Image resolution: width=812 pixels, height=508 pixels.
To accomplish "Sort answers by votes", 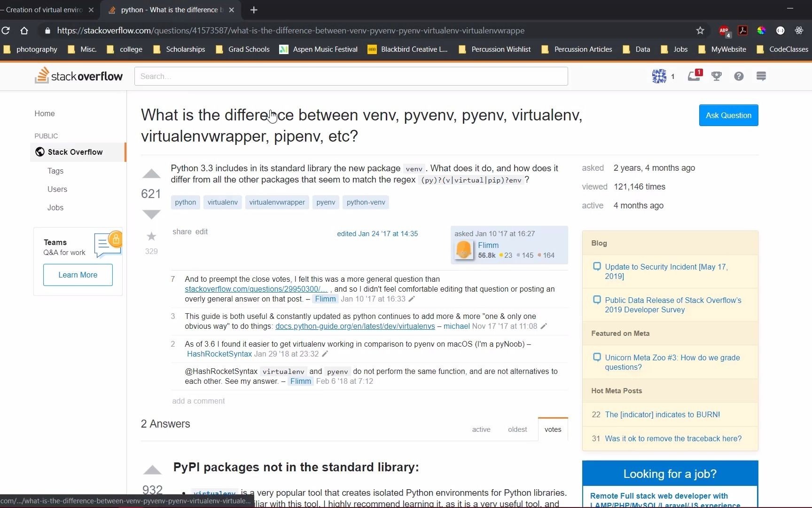I will pyautogui.click(x=553, y=429).
